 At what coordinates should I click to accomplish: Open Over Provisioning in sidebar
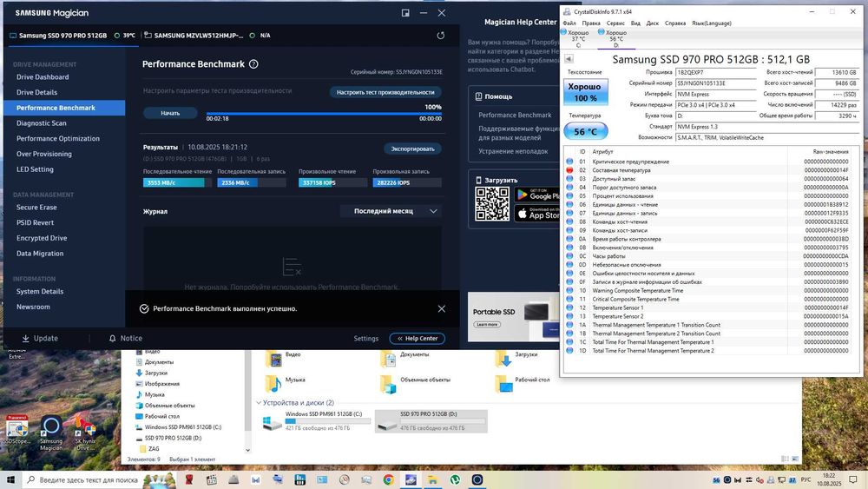point(44,154)
